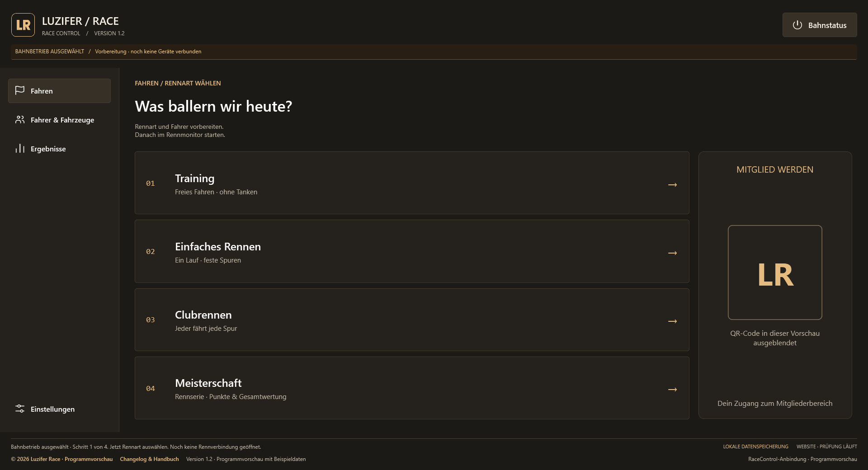The width and height of the screenshot is (868, 470).
Task: Click the arrow on the Meisterschaft card
Action: 673,390
